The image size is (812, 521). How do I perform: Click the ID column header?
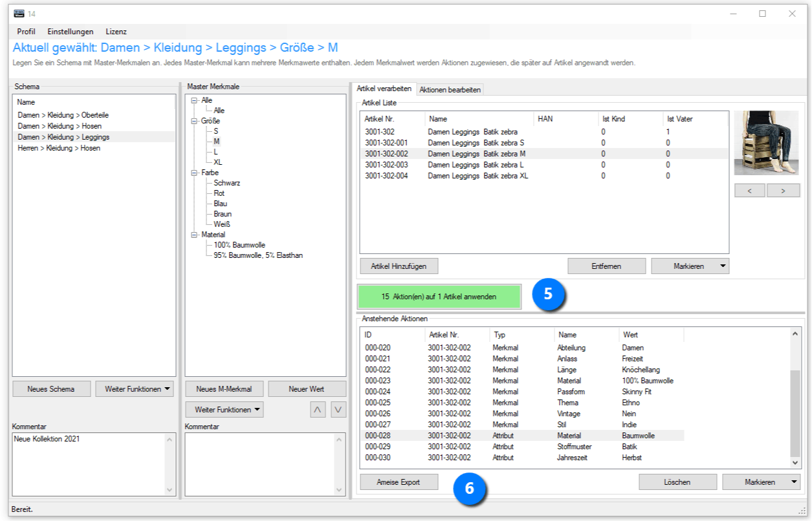point(393,335)
